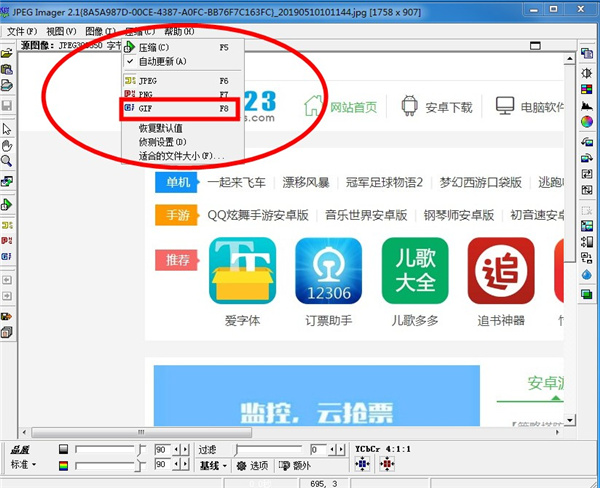Click the red chroma subsampling icon
This screenshot has width=600, height=488.
pos(387,464)
